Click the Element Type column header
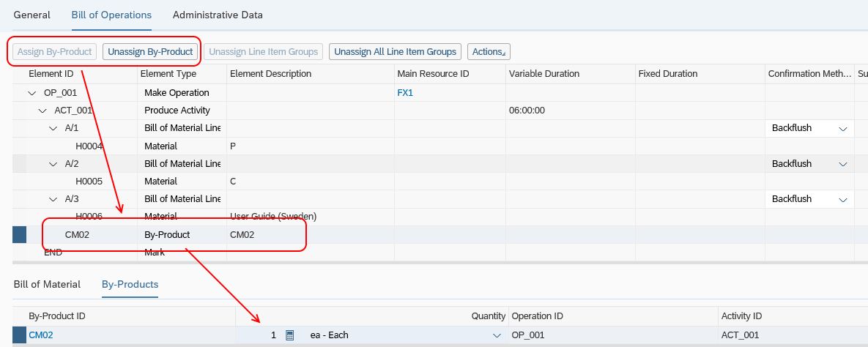The image size is (868, 347). [x=182, y=74]
